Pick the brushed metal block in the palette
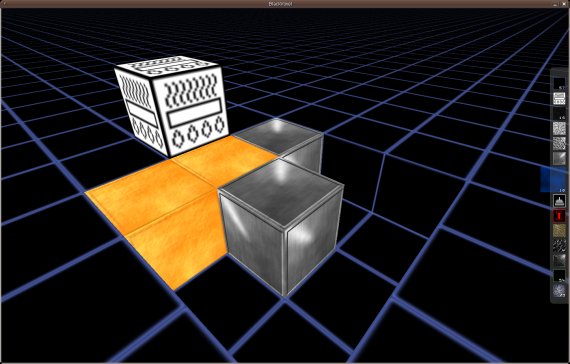570x364 pixels. pos(559,158)
